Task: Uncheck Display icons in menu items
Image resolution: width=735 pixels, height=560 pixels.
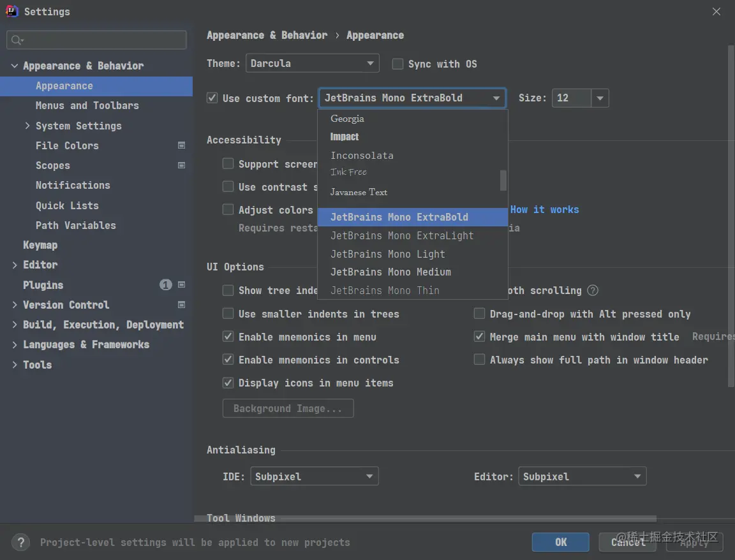Action: tap(228, 383)
